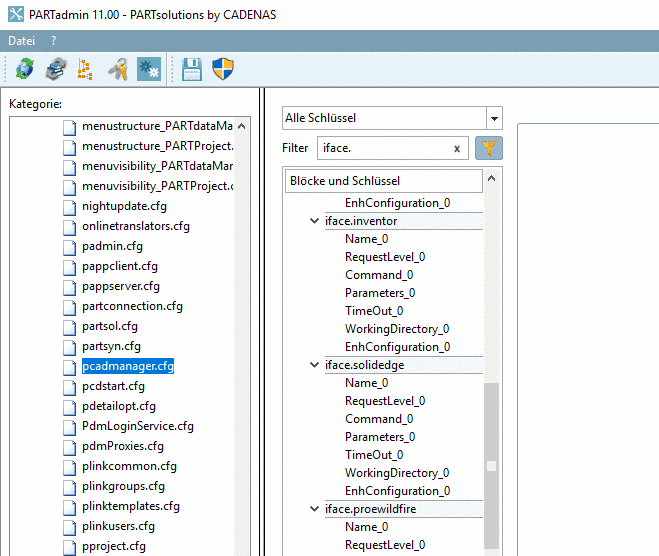Click the key tree vertical scrollbar thumb
The height and width of the screenshot is (556, 659).
[491, 466]
